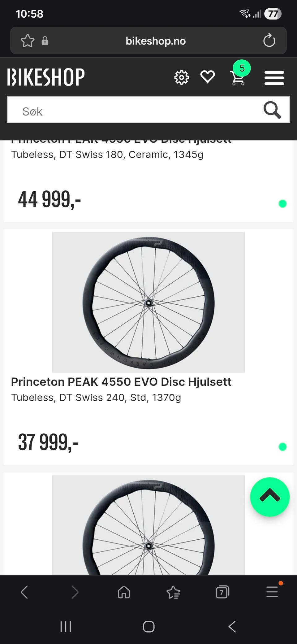Tap the 37 999,- price
297x644 pixels.
coord(48,442)
